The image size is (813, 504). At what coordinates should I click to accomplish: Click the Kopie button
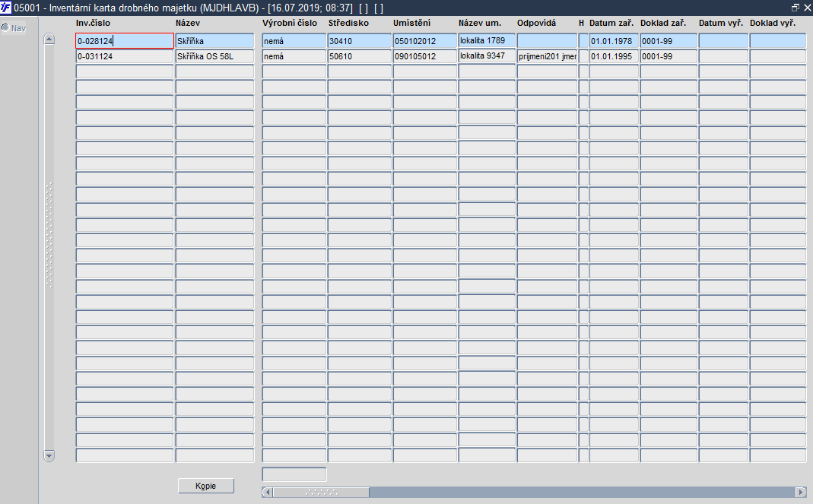(x=206, y=486)
